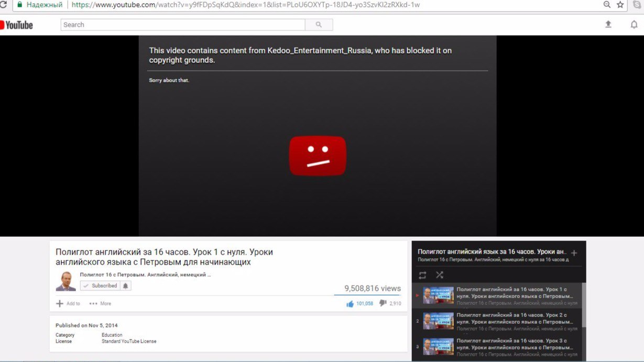Screen dimensions: 644x362
Task: Toggle the playlist shuffle icon
Action: pos(440,275)
